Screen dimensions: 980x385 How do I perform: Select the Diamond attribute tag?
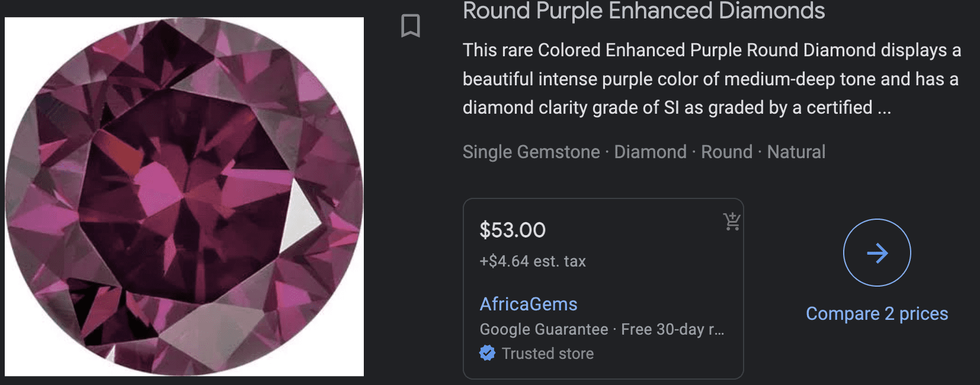tap(650, 152)
